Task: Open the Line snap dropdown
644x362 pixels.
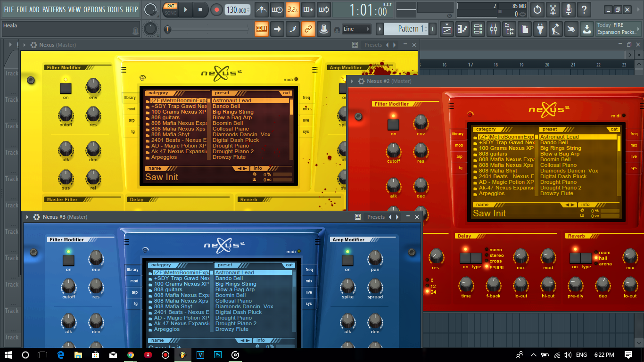Action: 356,29
